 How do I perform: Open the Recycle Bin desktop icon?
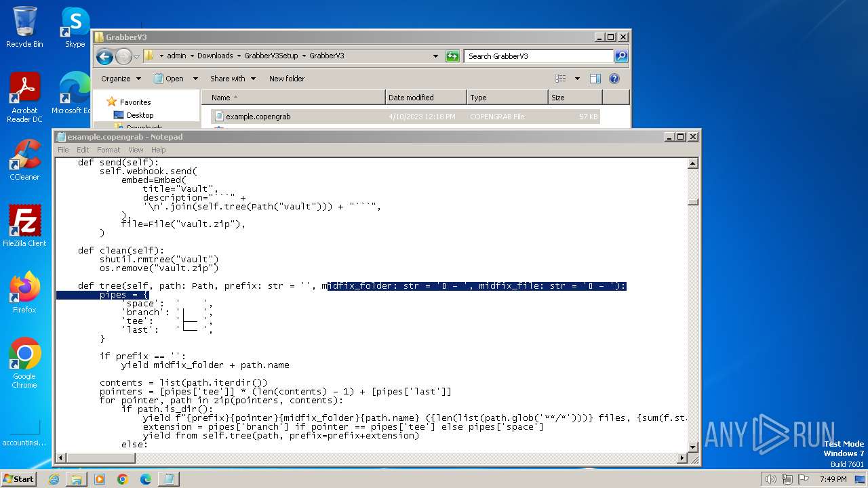(x=24, y=27)
